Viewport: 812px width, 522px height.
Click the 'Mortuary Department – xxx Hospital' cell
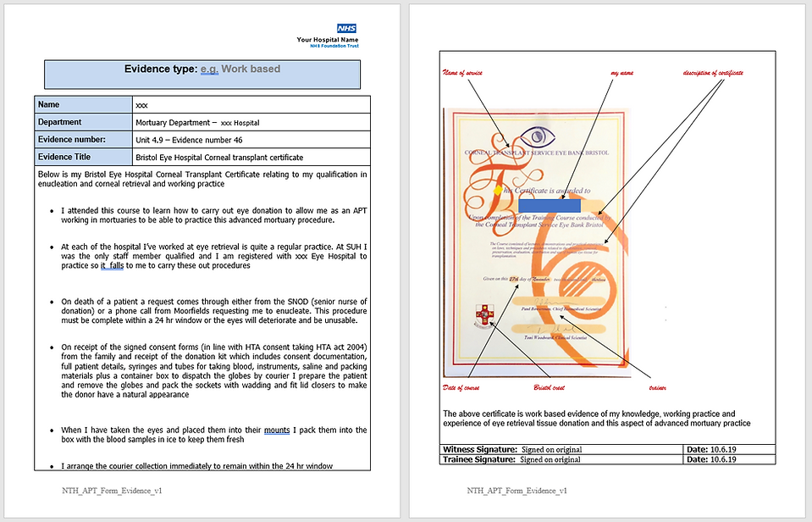point(251,122)
